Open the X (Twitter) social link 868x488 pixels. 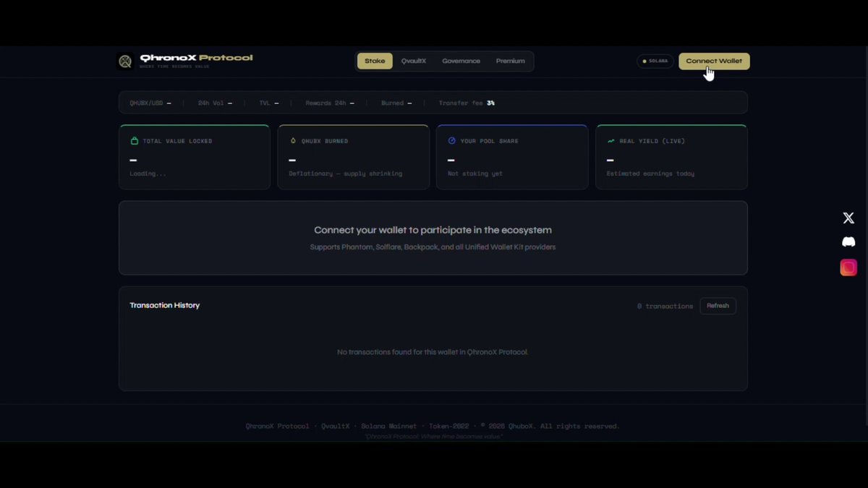(848, 218)
